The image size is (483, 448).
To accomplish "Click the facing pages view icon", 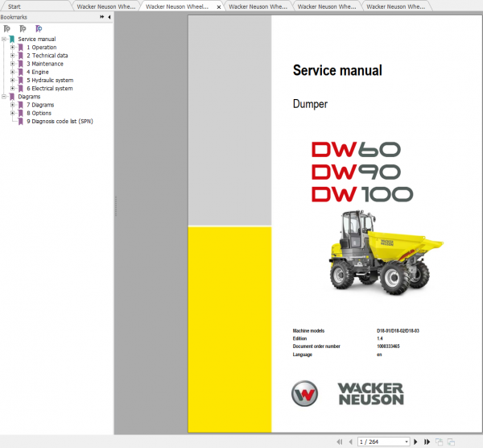I will pyautogui.click(x=451, y=442).
